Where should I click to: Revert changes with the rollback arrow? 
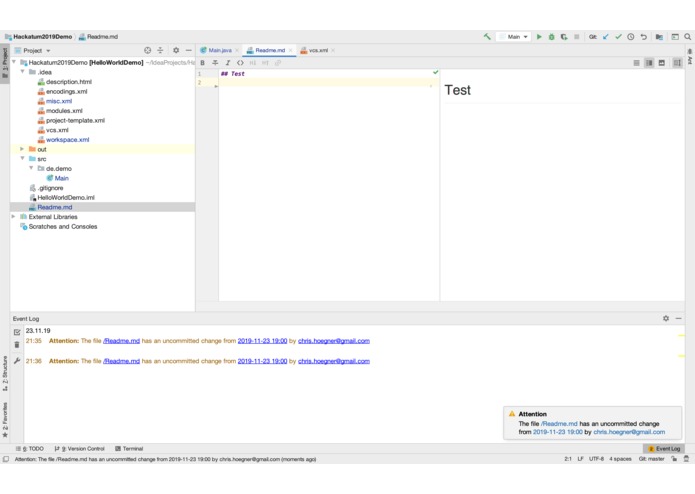pos(644,37)
